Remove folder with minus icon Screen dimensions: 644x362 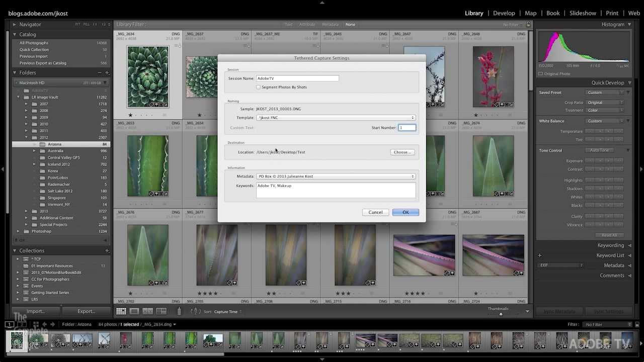[100, 72]
